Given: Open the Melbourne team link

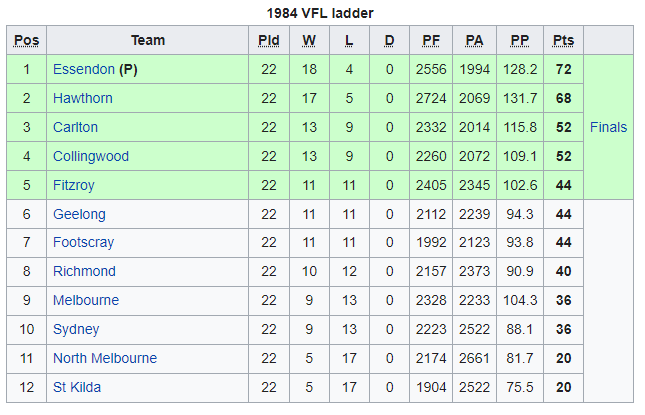Looking at the screenshot, I should point(86,300).
